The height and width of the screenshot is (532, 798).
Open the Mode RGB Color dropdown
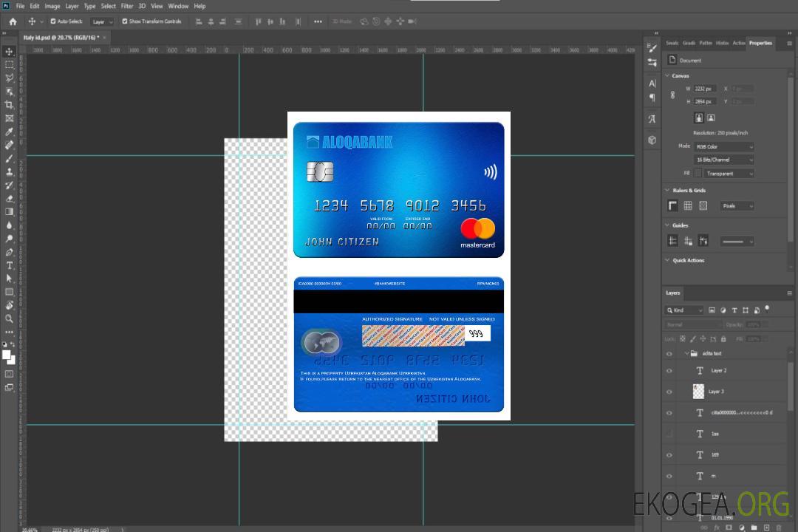723,146
